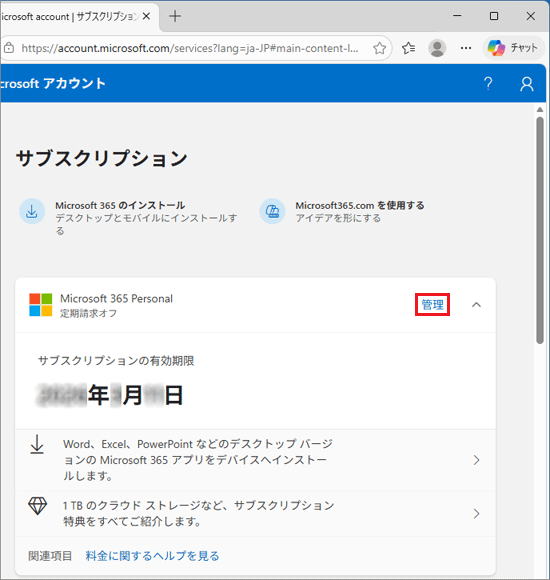The image size is (550, 580).
Task: Open Microsoft365.com を使用する link
Action: coord(360,205)
